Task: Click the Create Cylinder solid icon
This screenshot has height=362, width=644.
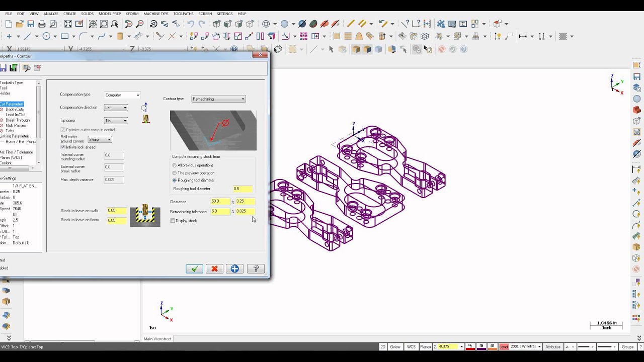Action: pyautogui.click(x=120, y=36)
